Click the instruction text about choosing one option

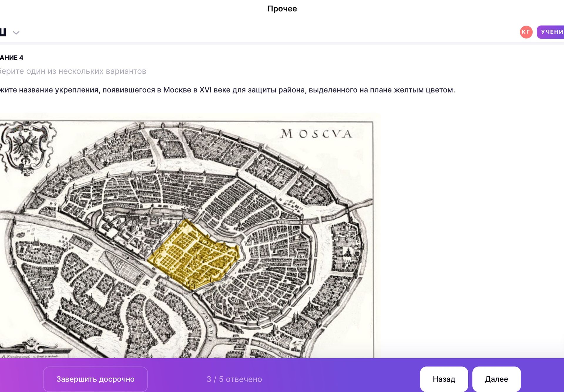73,71
